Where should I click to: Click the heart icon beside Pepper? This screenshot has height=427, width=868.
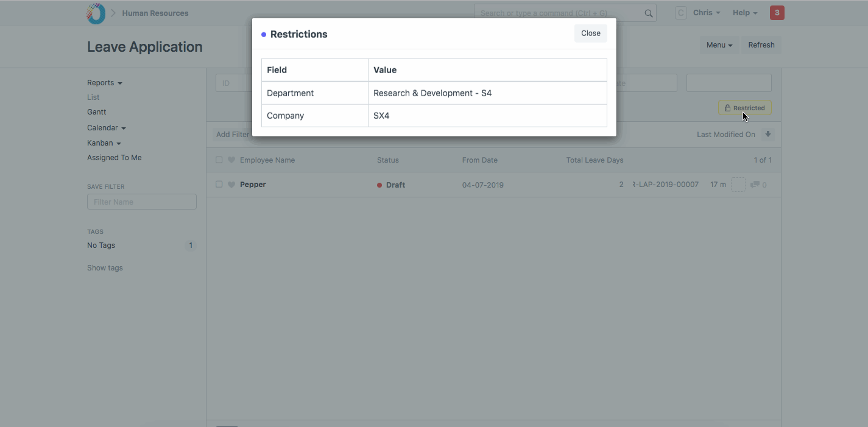[231, 185]
